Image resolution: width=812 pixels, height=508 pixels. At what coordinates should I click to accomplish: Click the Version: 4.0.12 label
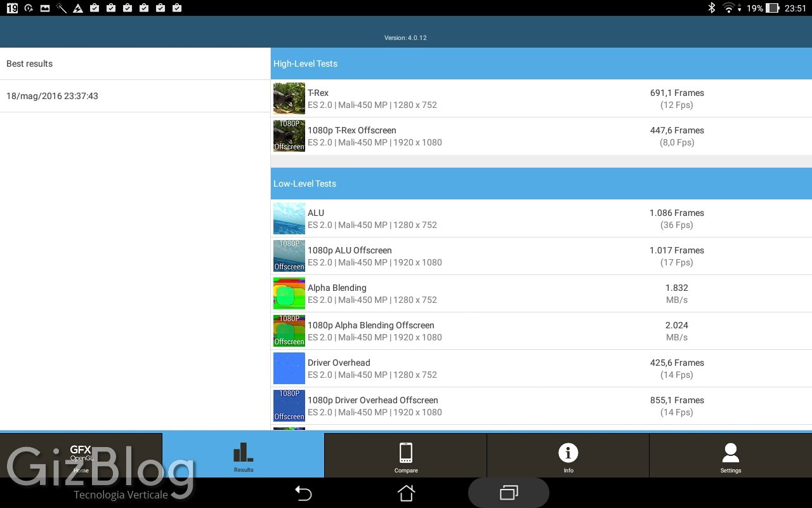point(405,38)
